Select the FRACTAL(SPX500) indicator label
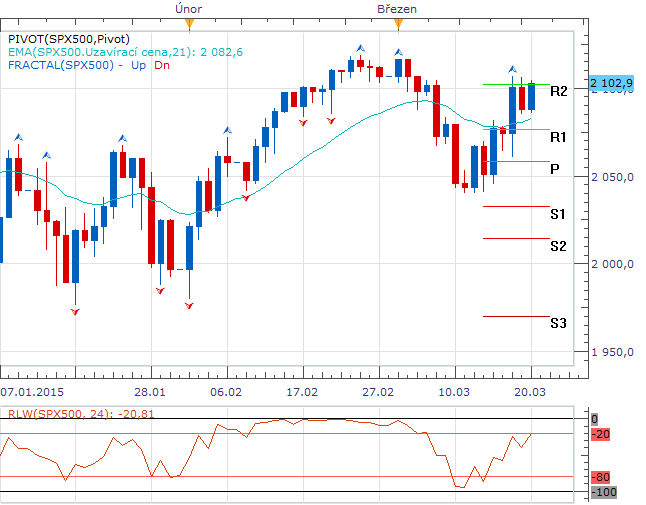 click(x=61, y=65)
